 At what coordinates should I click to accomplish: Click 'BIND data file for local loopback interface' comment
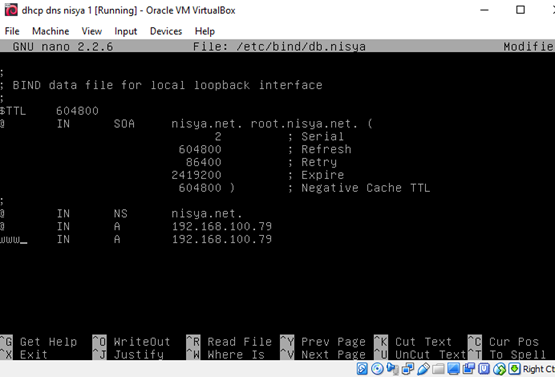[x=167, y=85]
